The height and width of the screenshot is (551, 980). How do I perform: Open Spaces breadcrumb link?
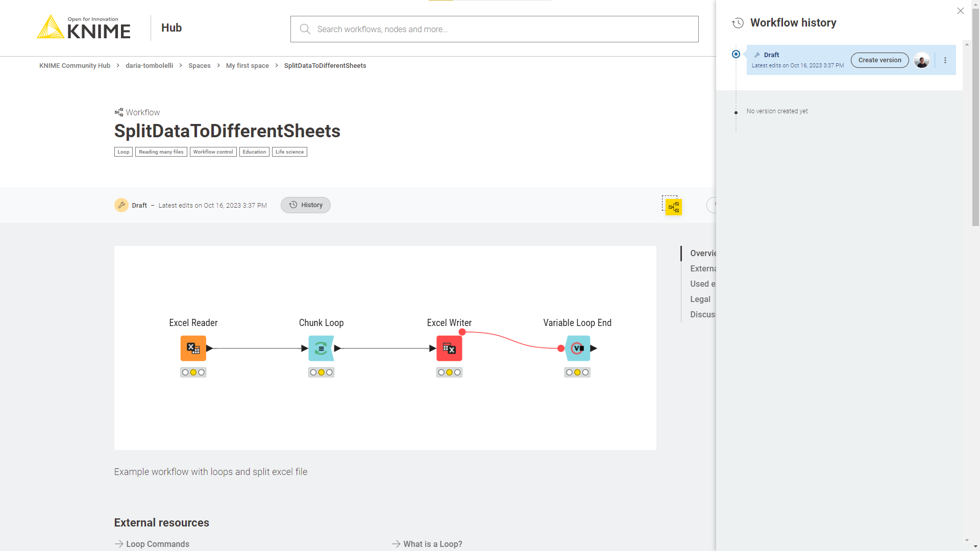click(x=199, y=66)
